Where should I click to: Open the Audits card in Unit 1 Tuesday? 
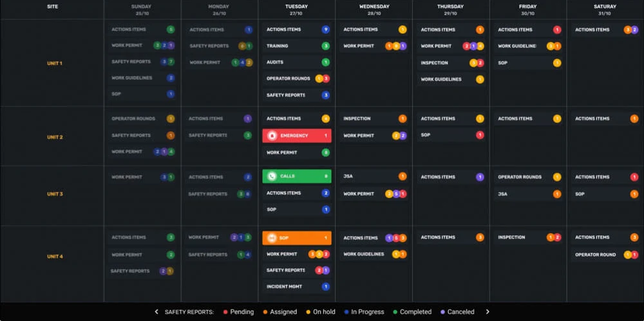[x=297, y=62]
